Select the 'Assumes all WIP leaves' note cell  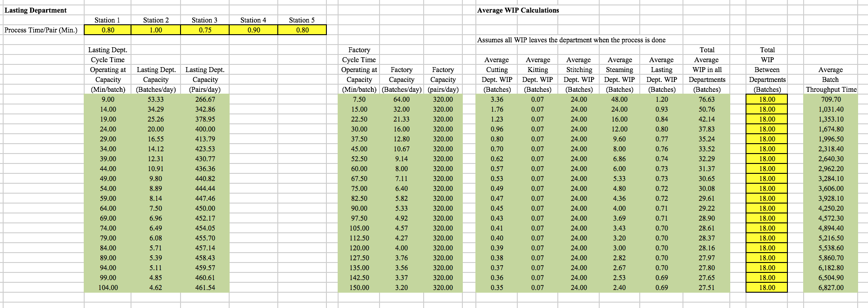tap(571, 40)
